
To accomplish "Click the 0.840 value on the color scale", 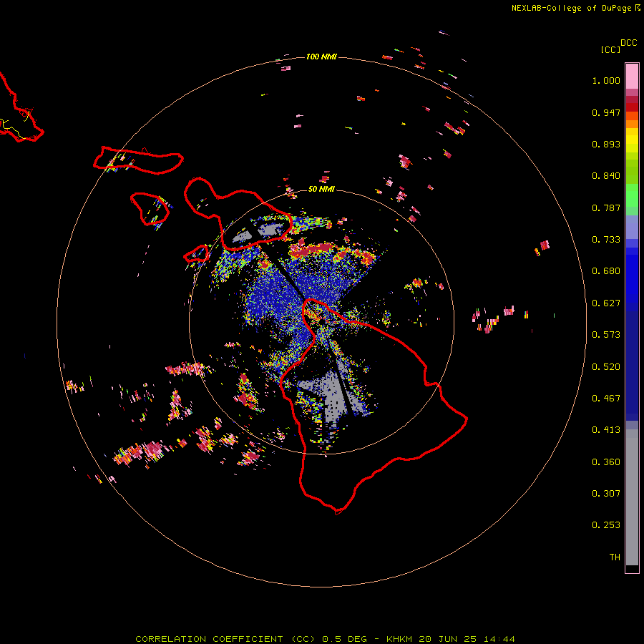I will (x=606, y=176).
